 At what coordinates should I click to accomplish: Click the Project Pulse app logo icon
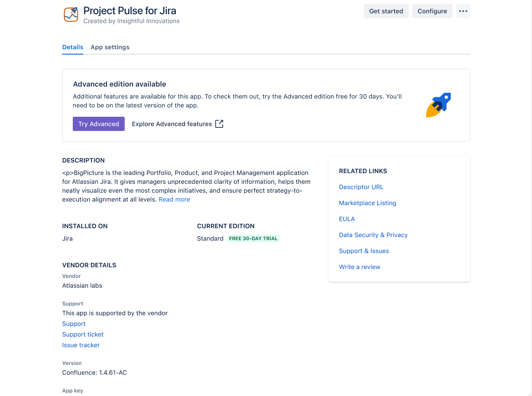(x=71, y=14)
